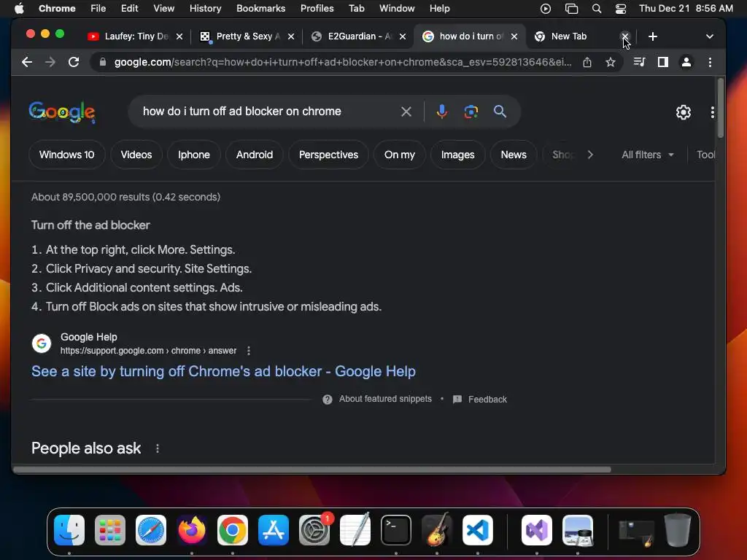The width and height of the screenshot is (747, 560).
Task: Launch Visual Studio Code from Dock
Action: pos(477,530)
